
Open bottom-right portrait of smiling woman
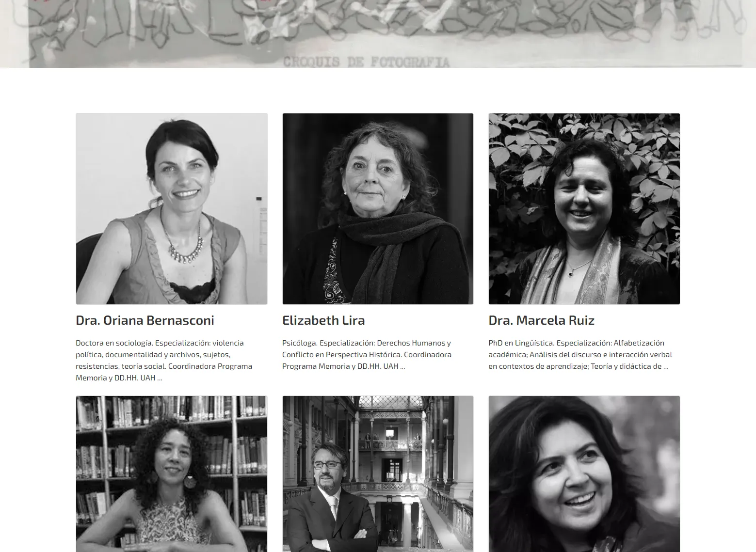click(584, 474)
